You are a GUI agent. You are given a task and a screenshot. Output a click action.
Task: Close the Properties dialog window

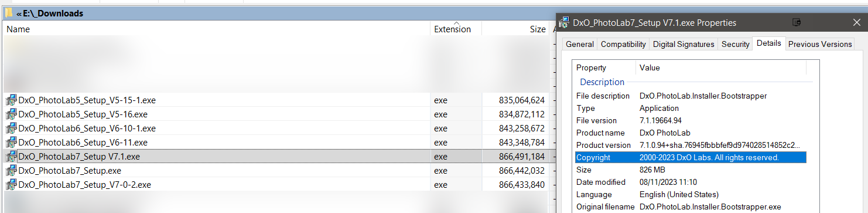click(856, 22)
